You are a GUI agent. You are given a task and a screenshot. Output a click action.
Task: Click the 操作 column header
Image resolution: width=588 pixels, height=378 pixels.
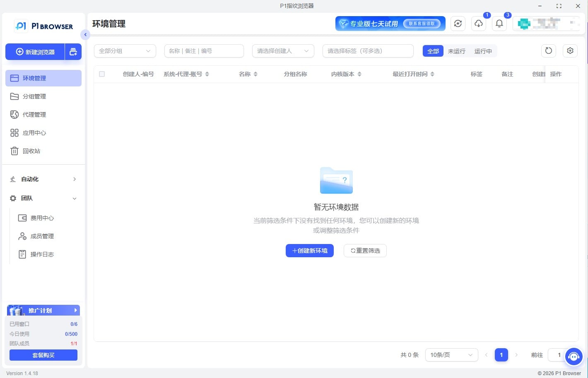pos(556,74)
